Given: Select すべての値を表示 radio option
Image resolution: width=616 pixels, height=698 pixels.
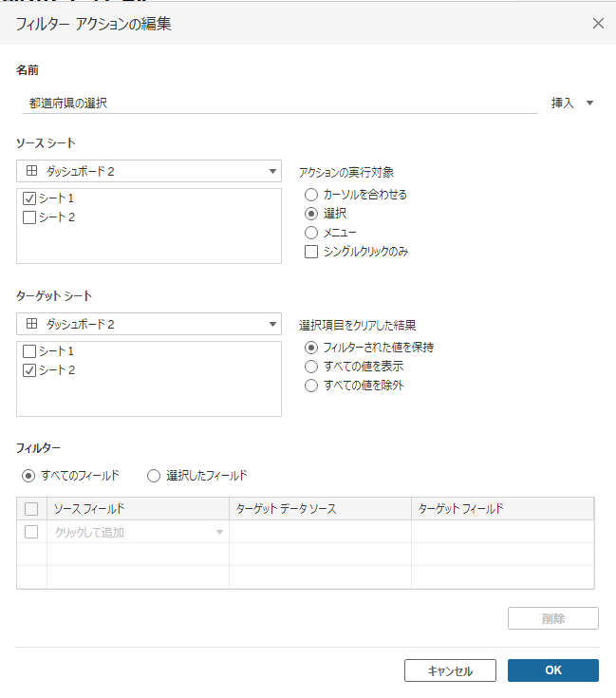Looking at the screenshot, I should point(310,367).
